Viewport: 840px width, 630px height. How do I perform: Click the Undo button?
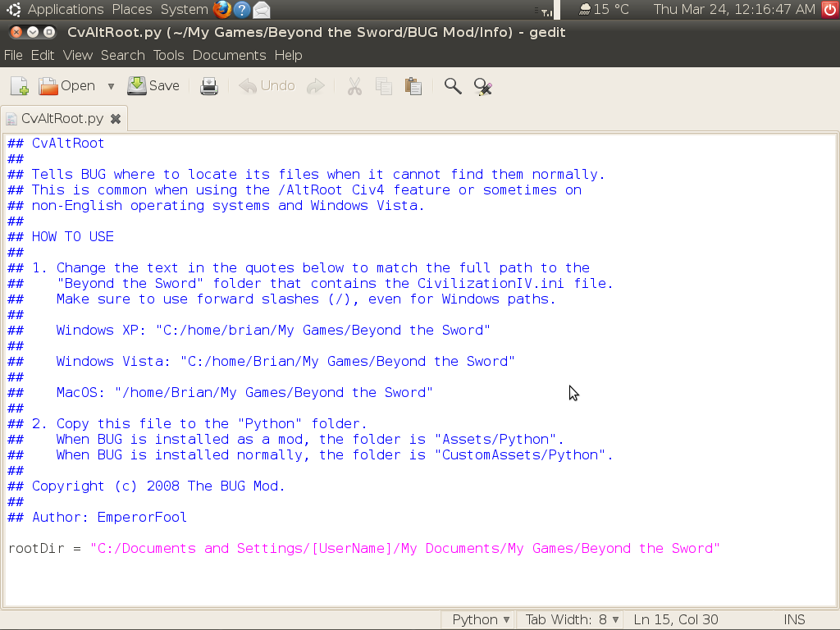[x=267, y=86]
